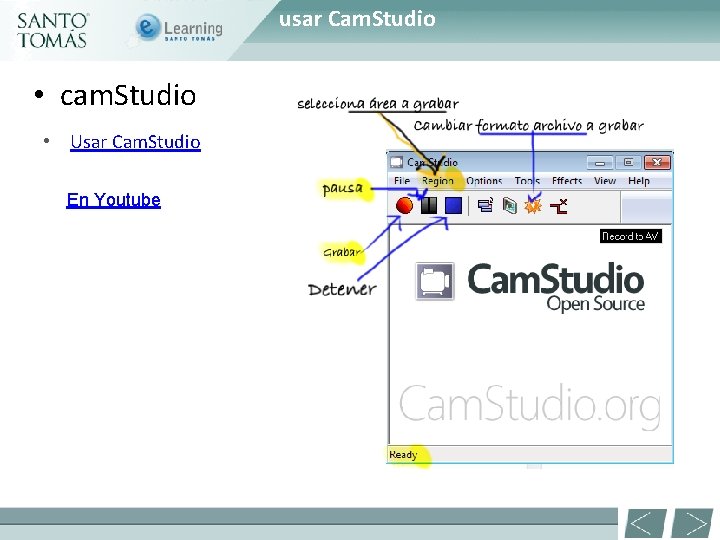
Task: Minimize the CamStudio window
Action: (600, 163)
